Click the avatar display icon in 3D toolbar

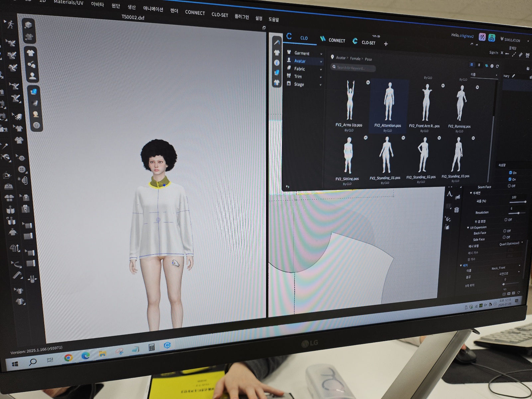pos(33,76)
